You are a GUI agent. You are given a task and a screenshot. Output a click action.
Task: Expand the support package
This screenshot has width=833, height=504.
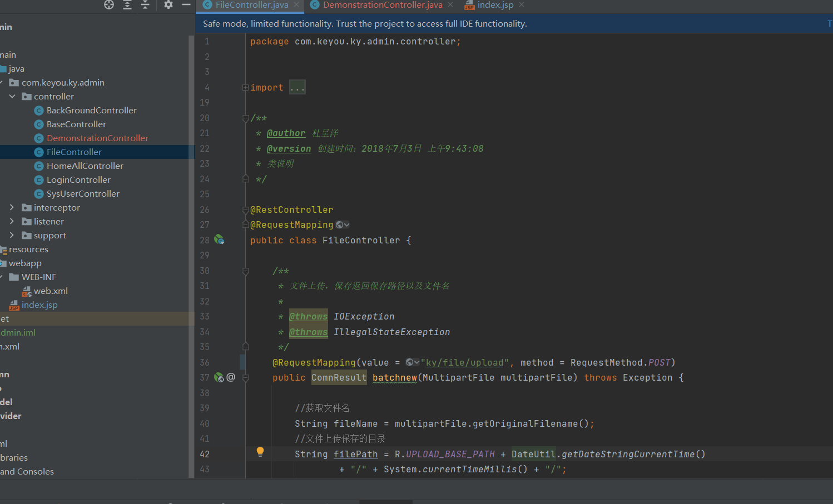click(x=12, y=235)
